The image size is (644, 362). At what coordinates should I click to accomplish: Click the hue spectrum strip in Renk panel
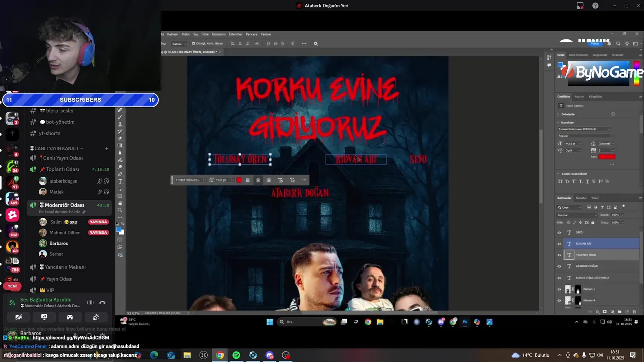coord(638,73)
